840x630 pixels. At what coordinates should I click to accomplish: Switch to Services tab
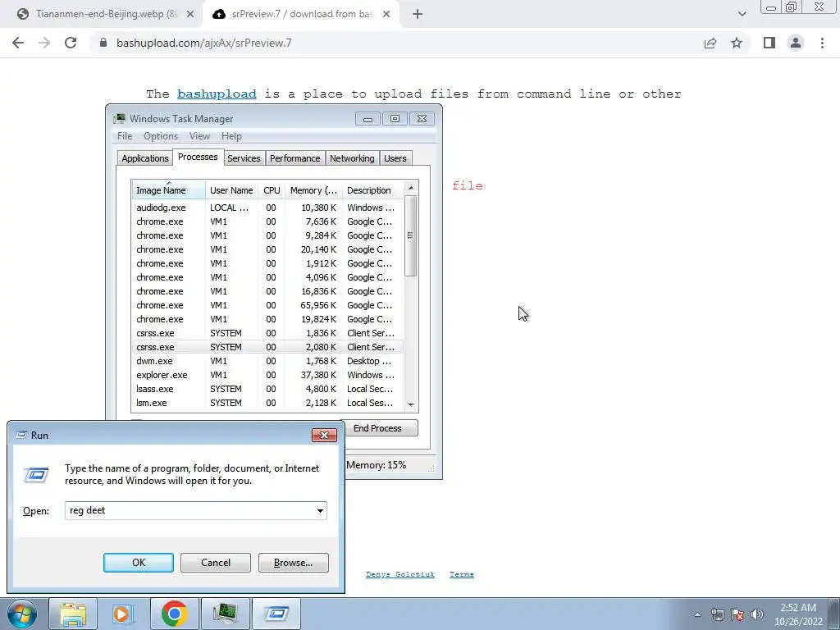point(244,158)
